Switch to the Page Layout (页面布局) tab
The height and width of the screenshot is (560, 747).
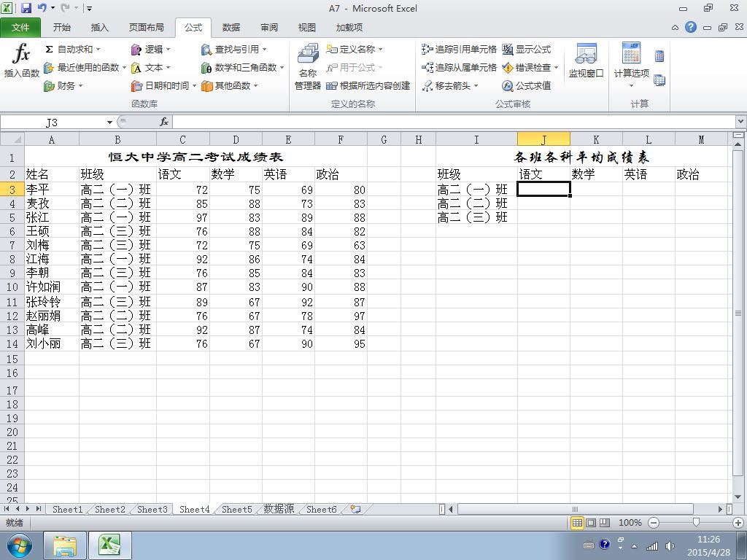tap(146, 28)
